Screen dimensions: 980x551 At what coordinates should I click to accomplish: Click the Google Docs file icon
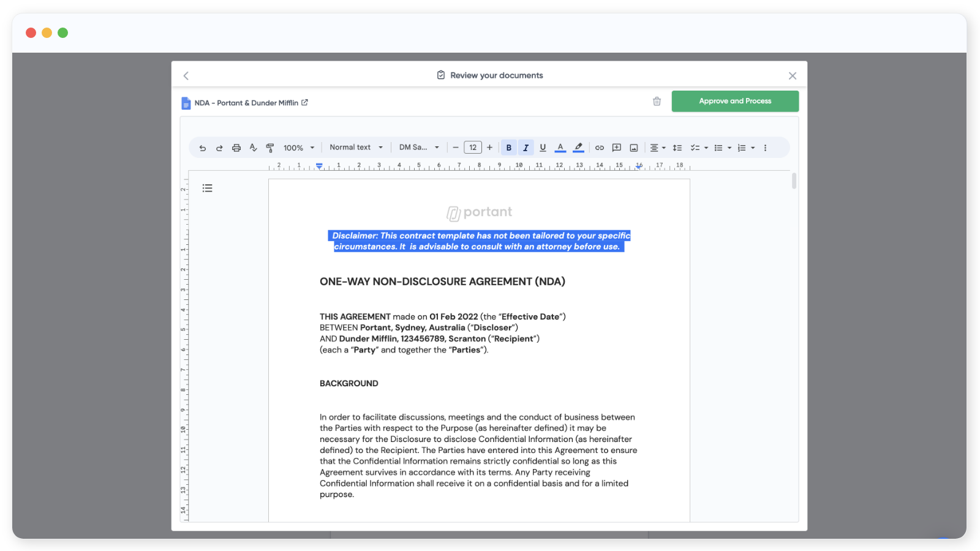pyautogui.click(x=186, y=103)
